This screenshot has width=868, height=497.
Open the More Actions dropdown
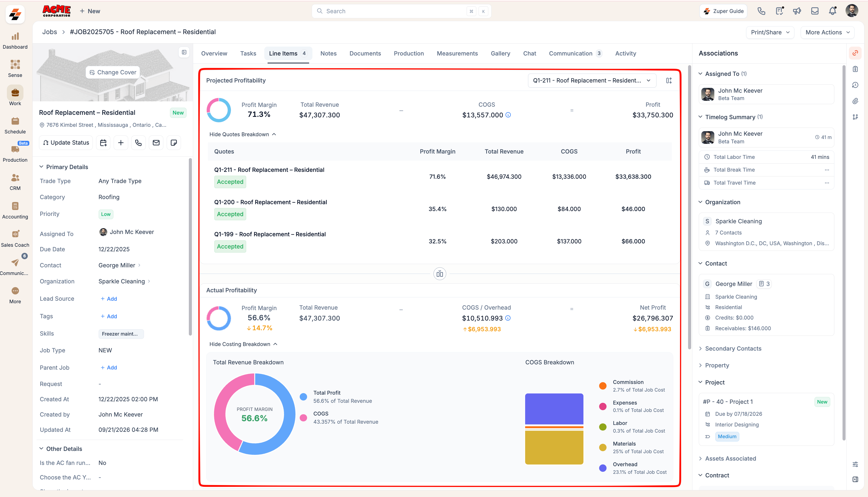827,32
